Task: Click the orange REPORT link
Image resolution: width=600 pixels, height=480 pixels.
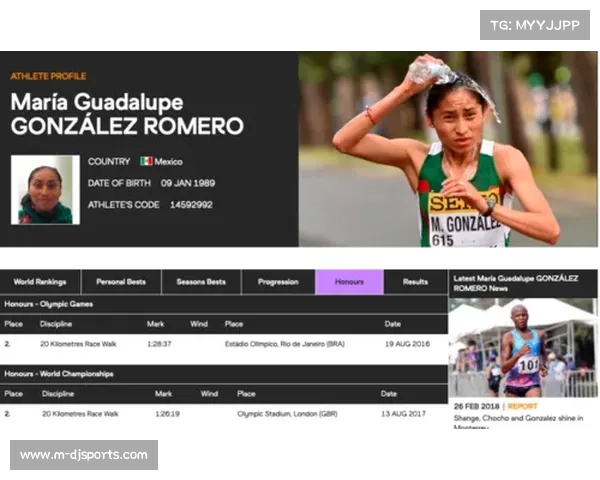Action: [522, 407]
